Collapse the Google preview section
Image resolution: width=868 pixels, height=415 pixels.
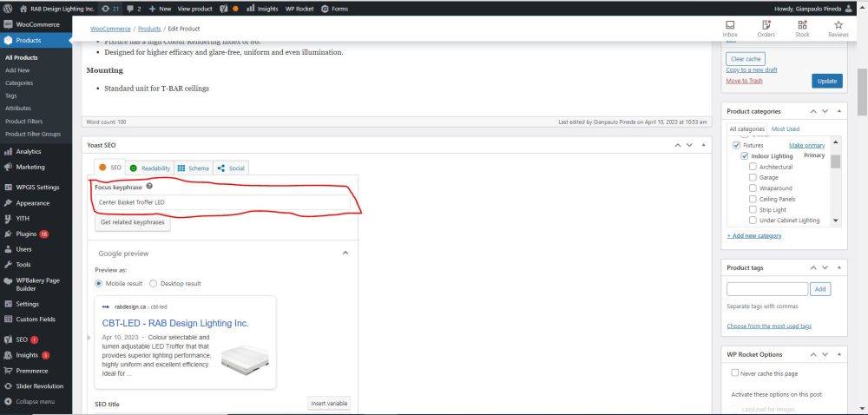click(345, 254)
